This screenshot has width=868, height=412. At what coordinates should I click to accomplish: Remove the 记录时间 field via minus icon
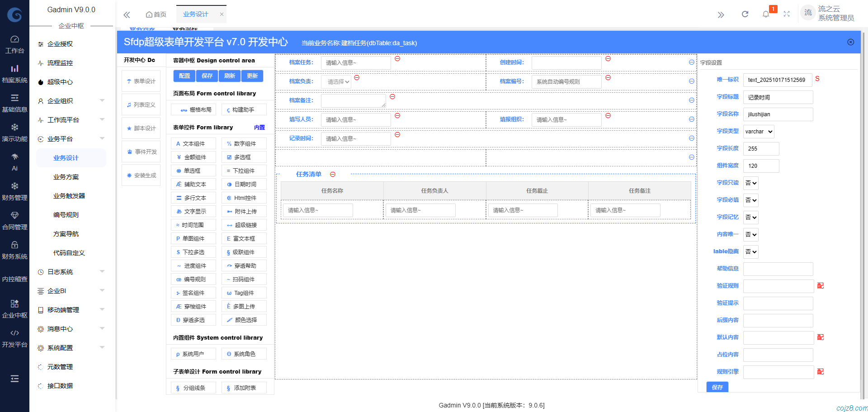click(397, 134)
